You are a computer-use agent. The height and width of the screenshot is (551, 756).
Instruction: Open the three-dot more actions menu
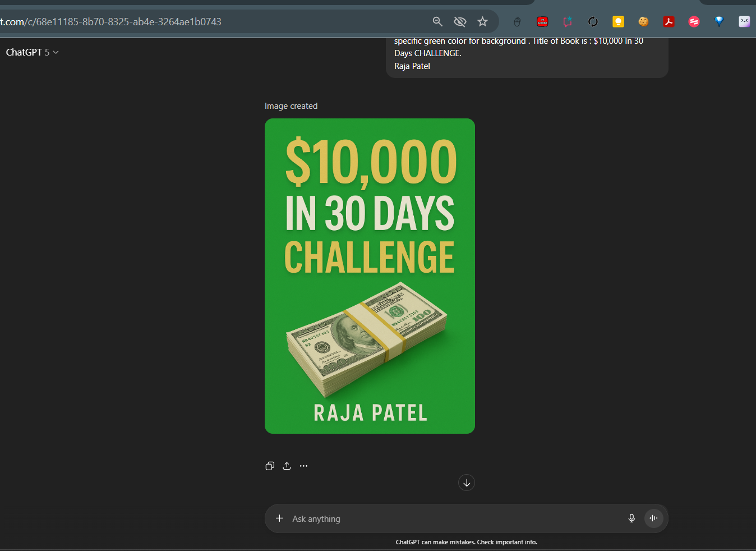(x=303, y=466)
